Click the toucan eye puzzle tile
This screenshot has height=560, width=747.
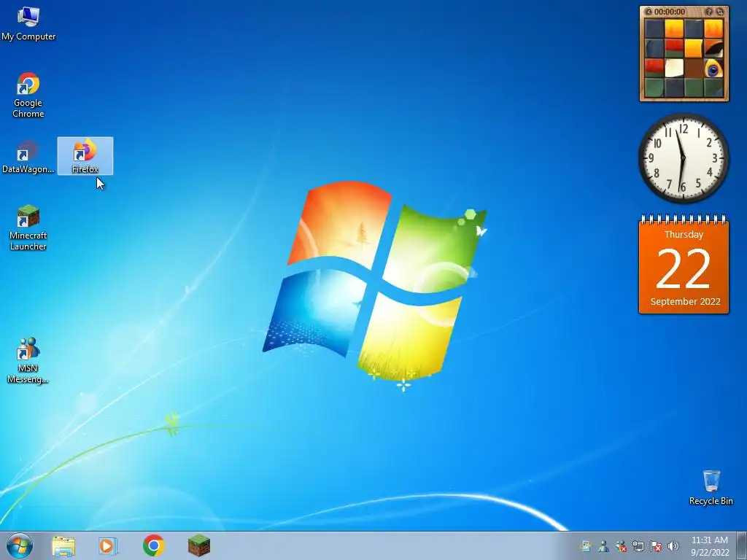(713, 68)
